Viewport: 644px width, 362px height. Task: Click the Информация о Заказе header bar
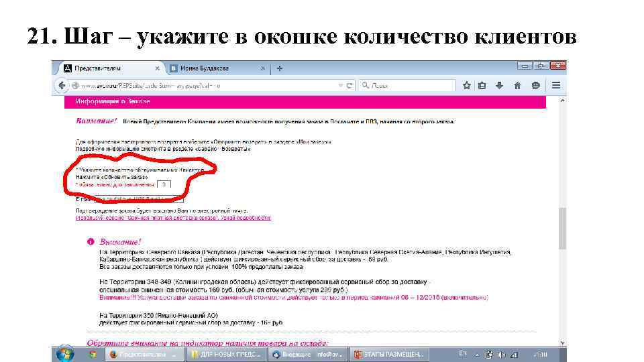[305, 101]
